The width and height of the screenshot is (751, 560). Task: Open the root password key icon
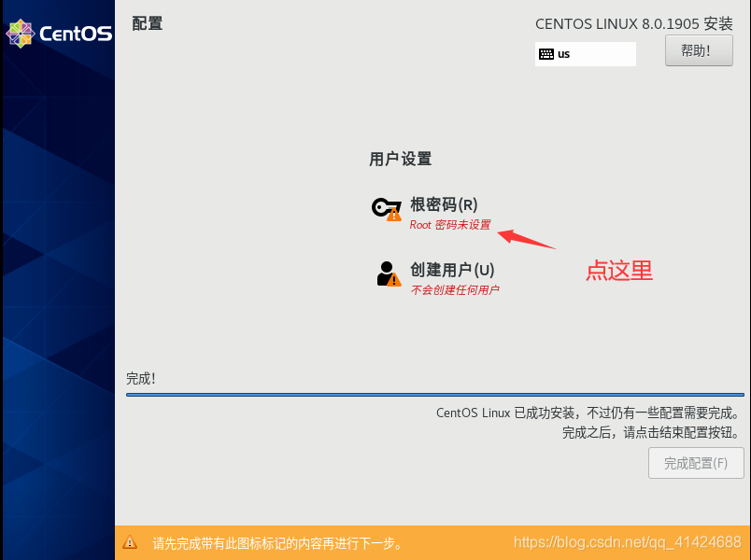[387, 209]
